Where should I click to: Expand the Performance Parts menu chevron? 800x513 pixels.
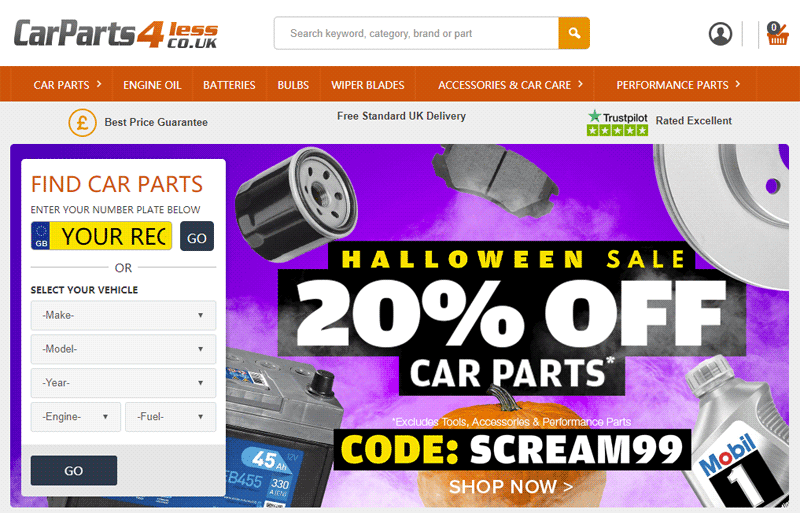pyautogui.click(x=738, y=84)
